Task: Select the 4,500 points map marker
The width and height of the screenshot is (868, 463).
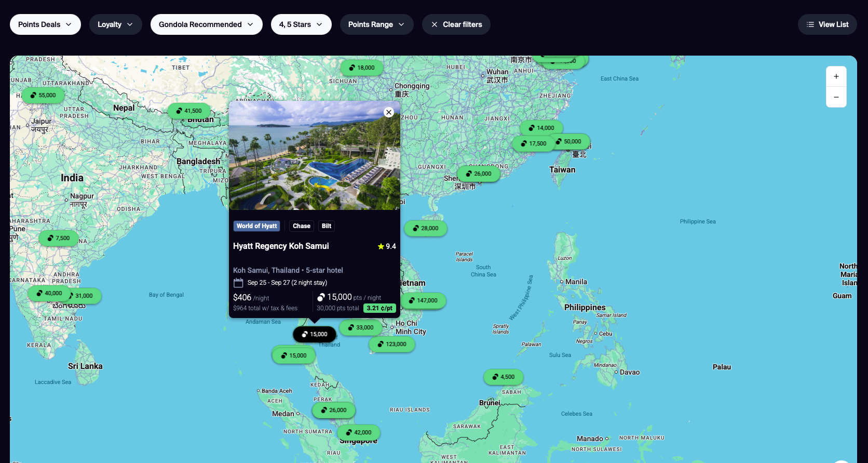Action: click(504, 377)
